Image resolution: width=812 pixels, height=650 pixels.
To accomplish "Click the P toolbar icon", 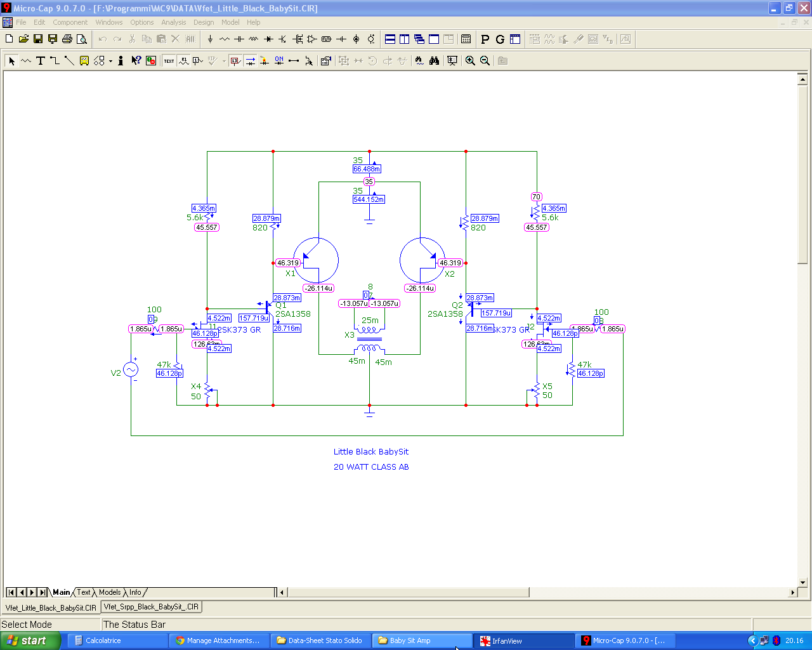I will pyautogui.click(x=485, y=39).
